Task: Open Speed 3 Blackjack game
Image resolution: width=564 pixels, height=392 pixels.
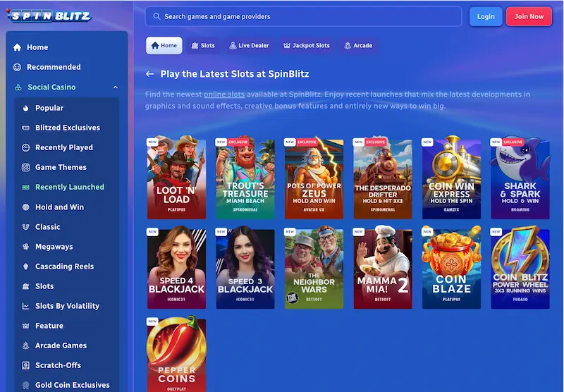Action: tap(245, 267)
